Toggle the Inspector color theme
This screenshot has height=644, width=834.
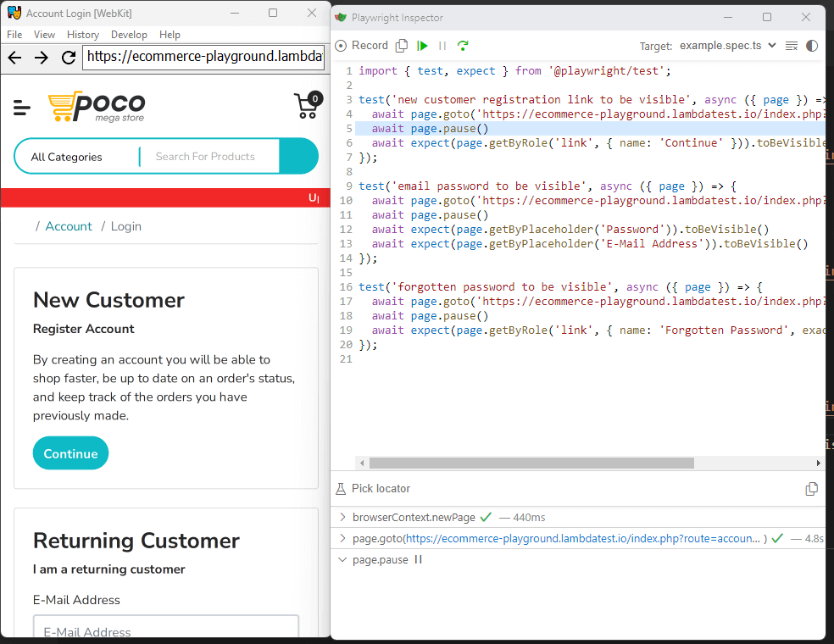click(812, 46)
